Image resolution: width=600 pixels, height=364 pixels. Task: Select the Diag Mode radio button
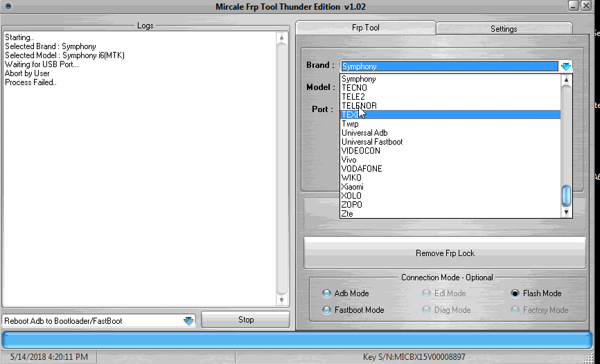426,310
